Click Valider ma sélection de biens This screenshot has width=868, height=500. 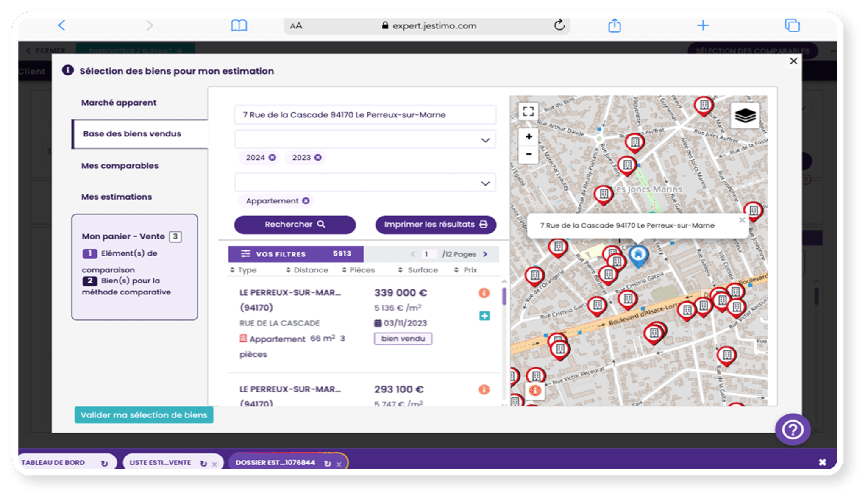click(x=144, y=415)
